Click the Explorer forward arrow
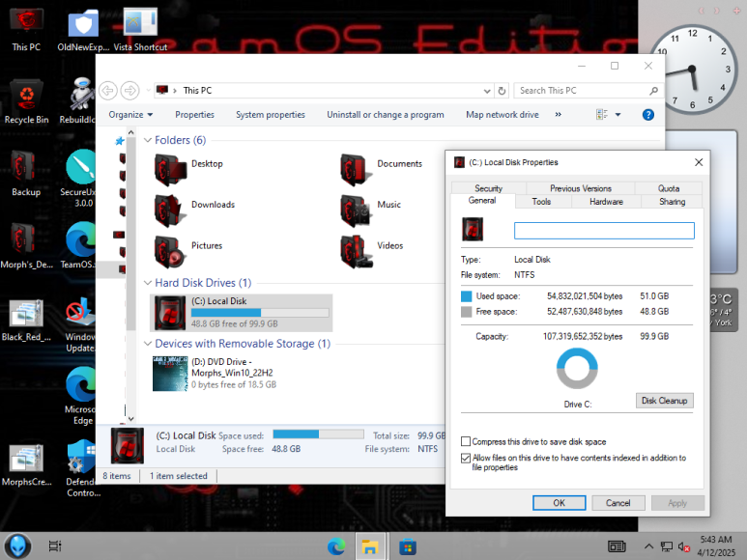 pyautogui.click(x=129, y=90)
